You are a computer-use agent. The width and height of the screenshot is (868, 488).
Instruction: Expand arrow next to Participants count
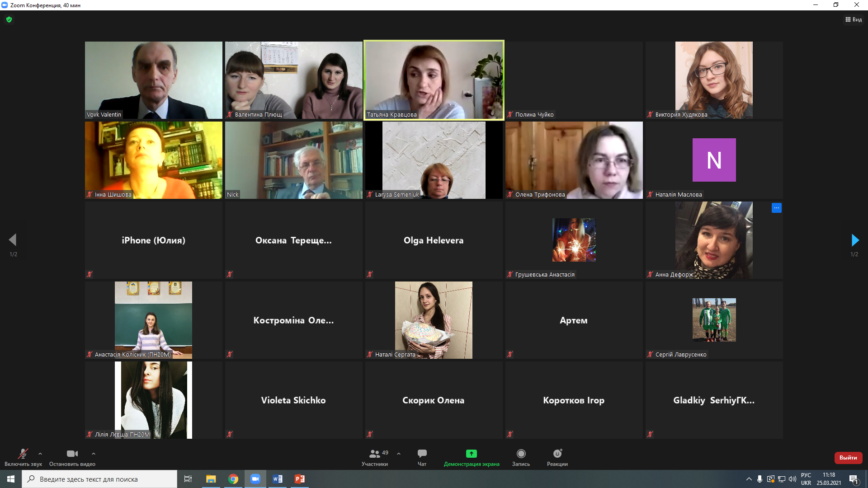tap(399, 454)
